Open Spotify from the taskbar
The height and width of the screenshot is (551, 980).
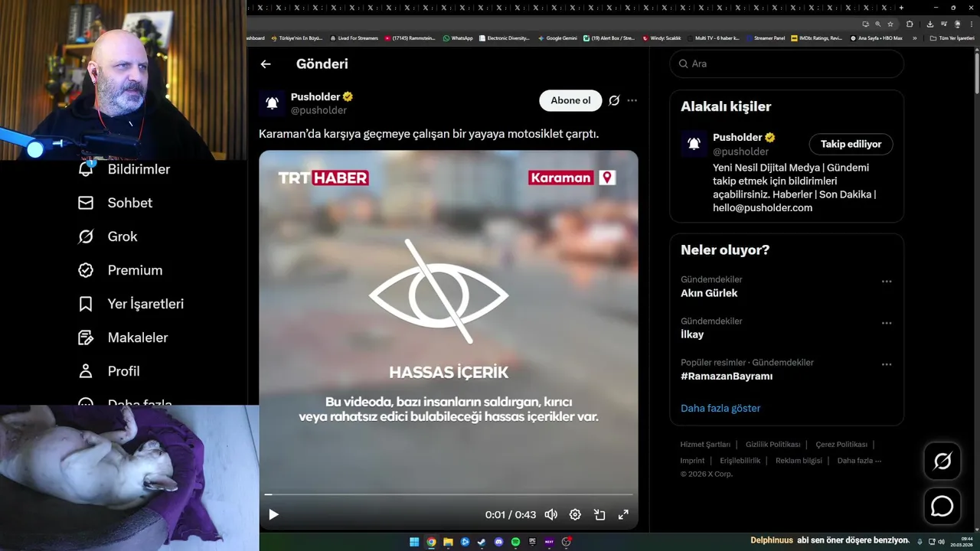point(515,542)
